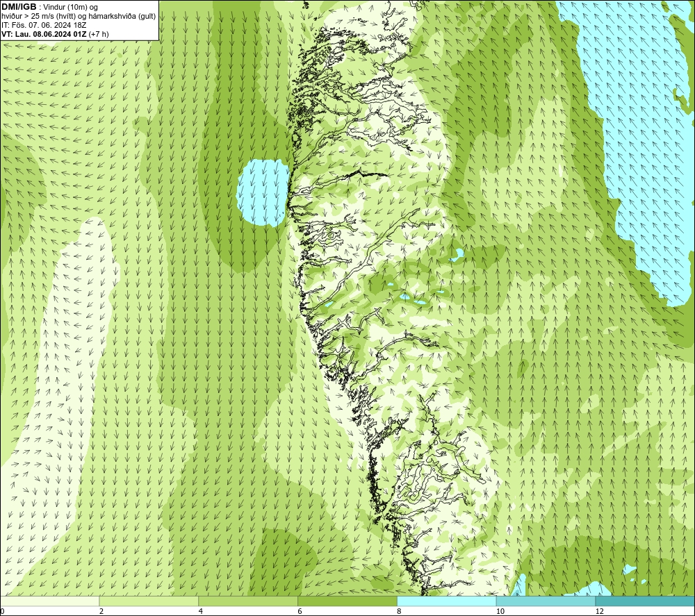Select the 4–6 m/s green legend segment
The height and width of the screenshot is (616, 695).
pos(248,601)
